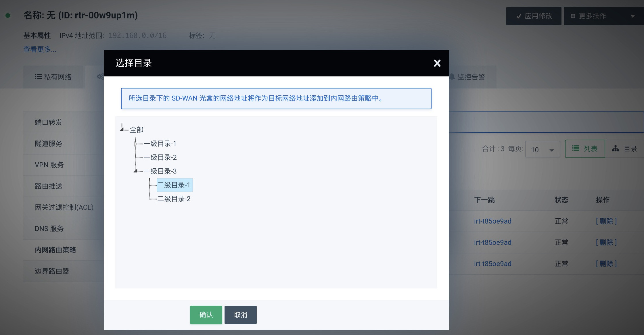Collapse the 全部 root tree node
Screen dimensions: 644x335
click(122, 129)
